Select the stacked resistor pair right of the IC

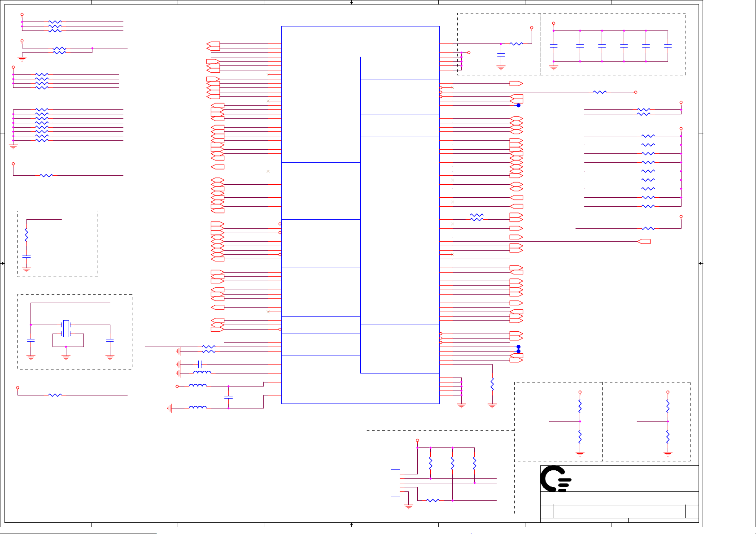coord(477,217)
